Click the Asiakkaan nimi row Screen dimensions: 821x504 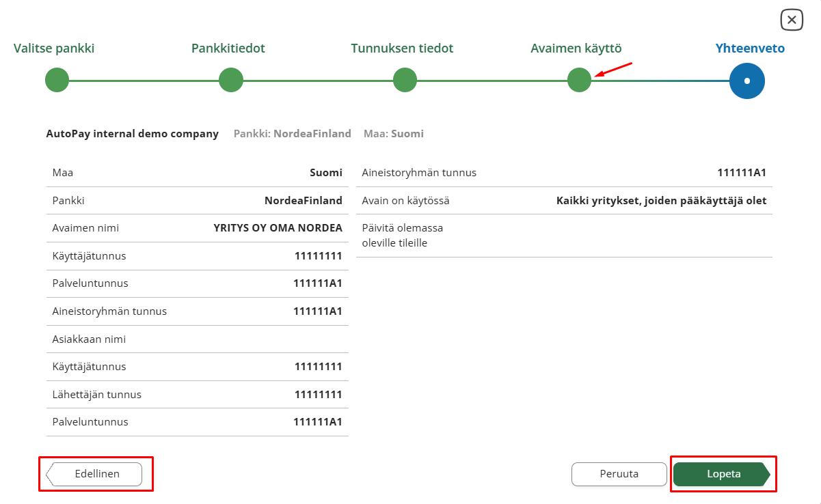click(197, 339)
